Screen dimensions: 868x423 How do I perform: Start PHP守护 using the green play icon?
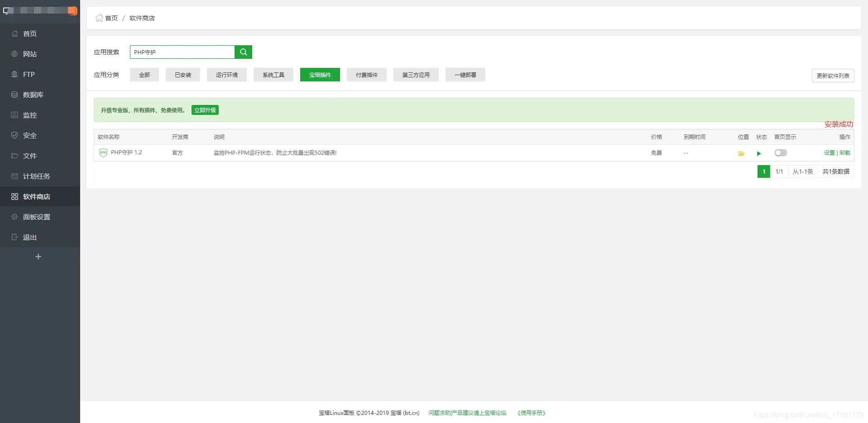point(759,153)
